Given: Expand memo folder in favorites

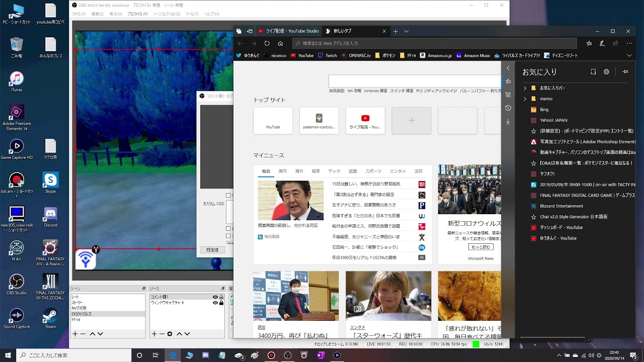Looking at the screenshot, I should [x=525, y=99].
